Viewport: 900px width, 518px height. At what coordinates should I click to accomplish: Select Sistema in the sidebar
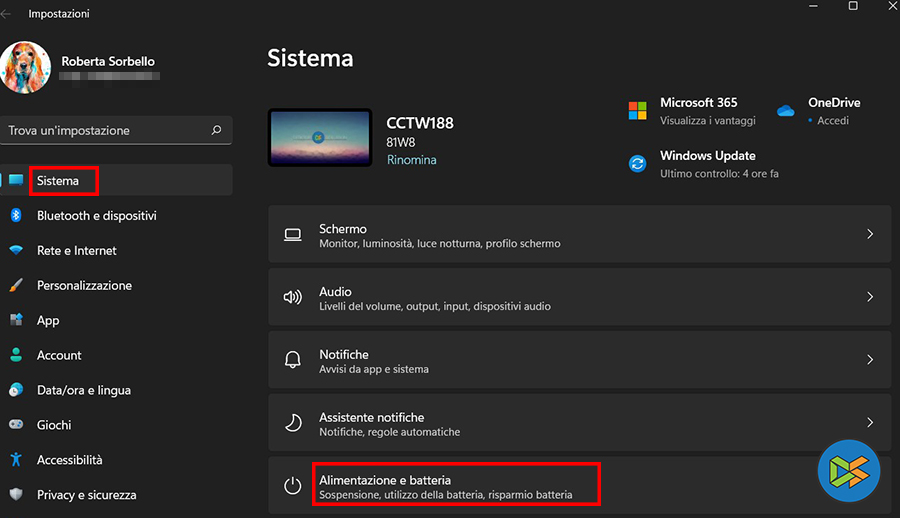click(x=58, y=181)
